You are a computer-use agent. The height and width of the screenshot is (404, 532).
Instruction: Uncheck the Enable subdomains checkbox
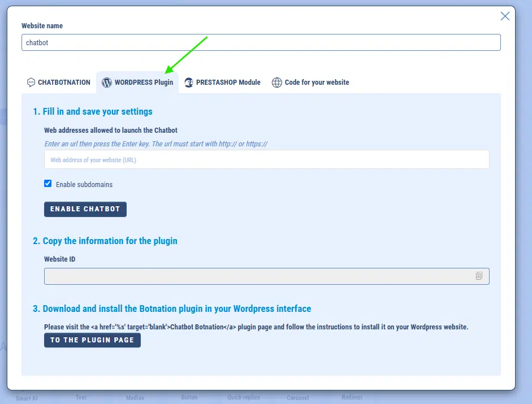(x=48, y=184)
